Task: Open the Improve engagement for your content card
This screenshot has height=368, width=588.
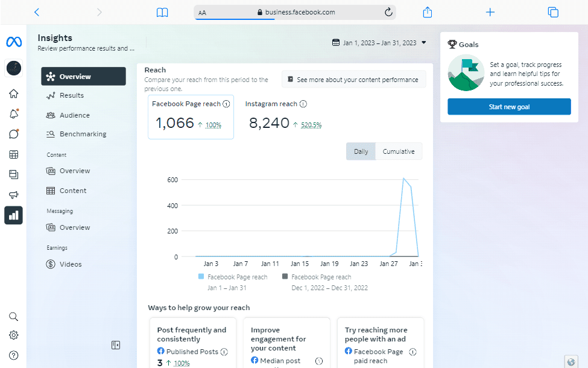Action: coord(287,343)
